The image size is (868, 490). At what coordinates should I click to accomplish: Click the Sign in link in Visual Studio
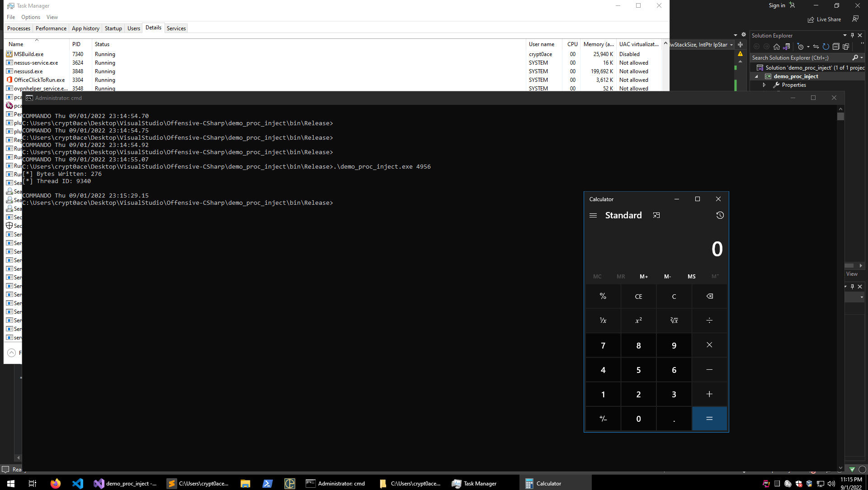pyautogui.click(x=777, y=5)
